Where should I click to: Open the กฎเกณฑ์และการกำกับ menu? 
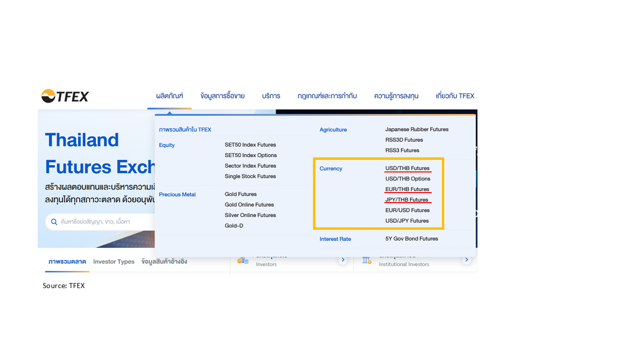click(x=327, y=96)
